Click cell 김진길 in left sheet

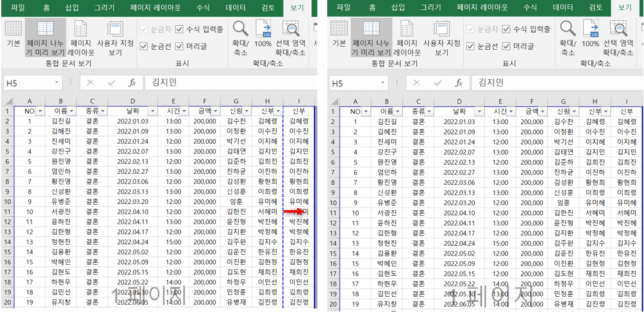pos(61,121)
